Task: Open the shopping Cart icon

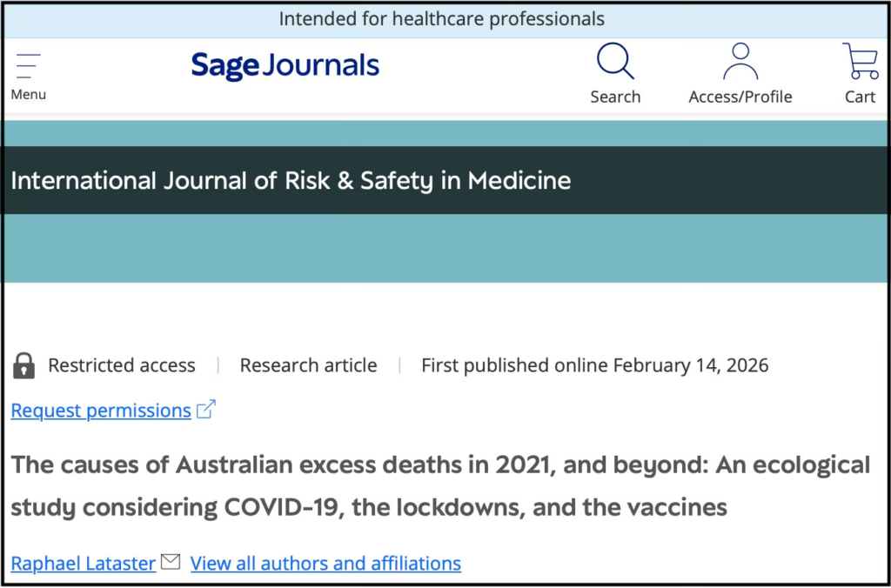Action: coord(860,62)
